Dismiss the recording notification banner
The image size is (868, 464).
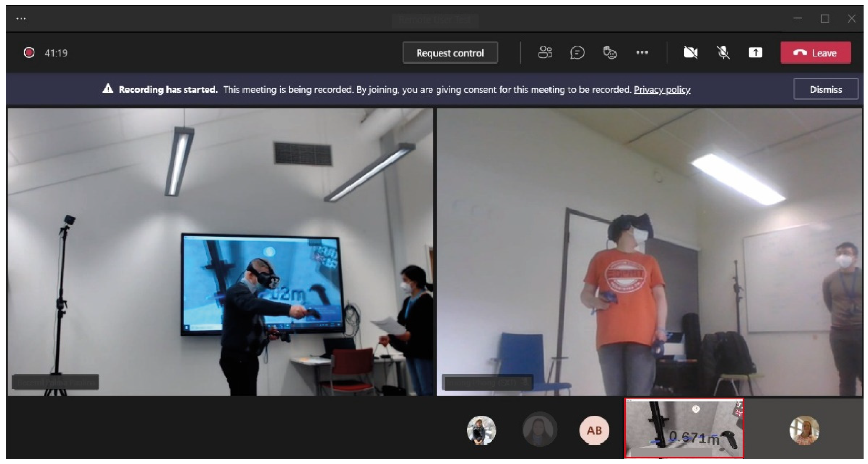point(826,89)
